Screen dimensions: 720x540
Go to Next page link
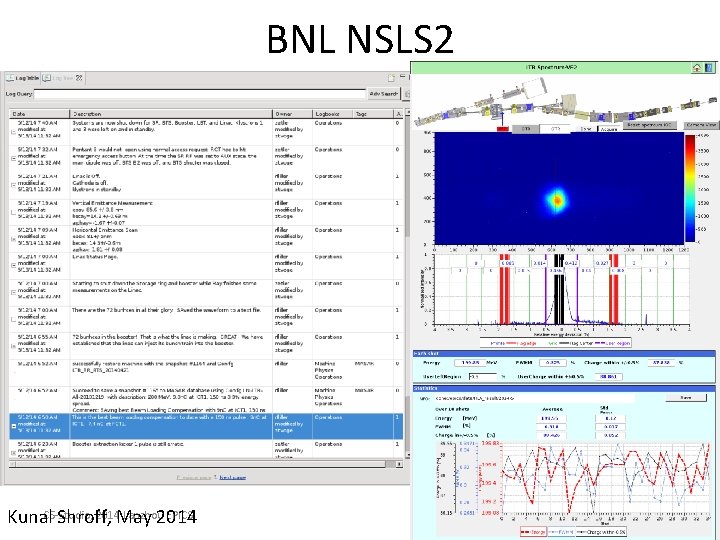pos(232,478)
